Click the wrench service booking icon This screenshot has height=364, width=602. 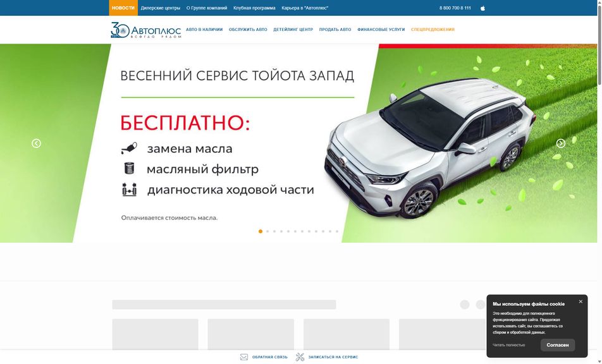point(300,357)
